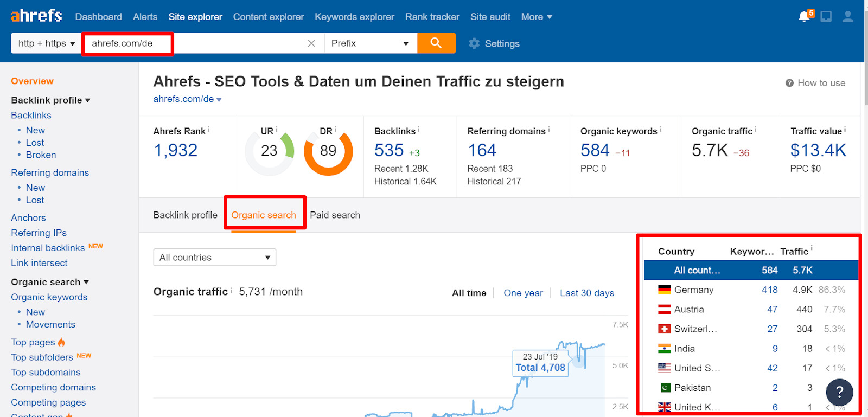This screenshot has width=868, height=417.
Task: Select Last 30 days time range
Action: 586,293
